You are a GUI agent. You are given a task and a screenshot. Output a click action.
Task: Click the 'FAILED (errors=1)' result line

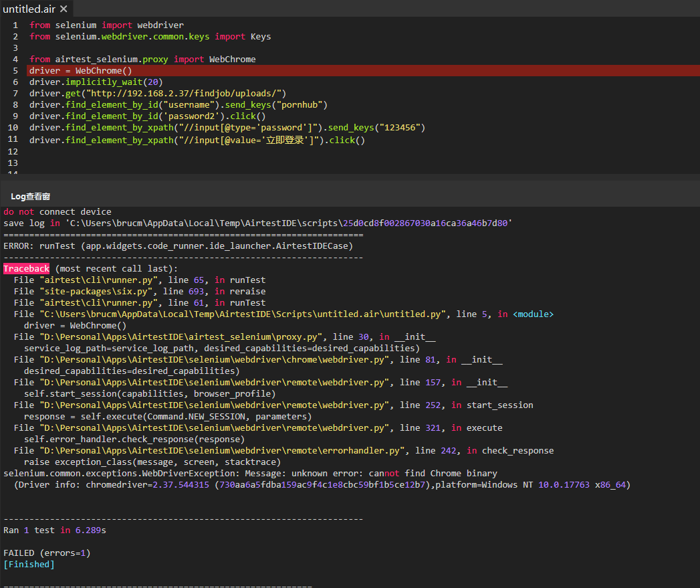click(x=47, y=553)
